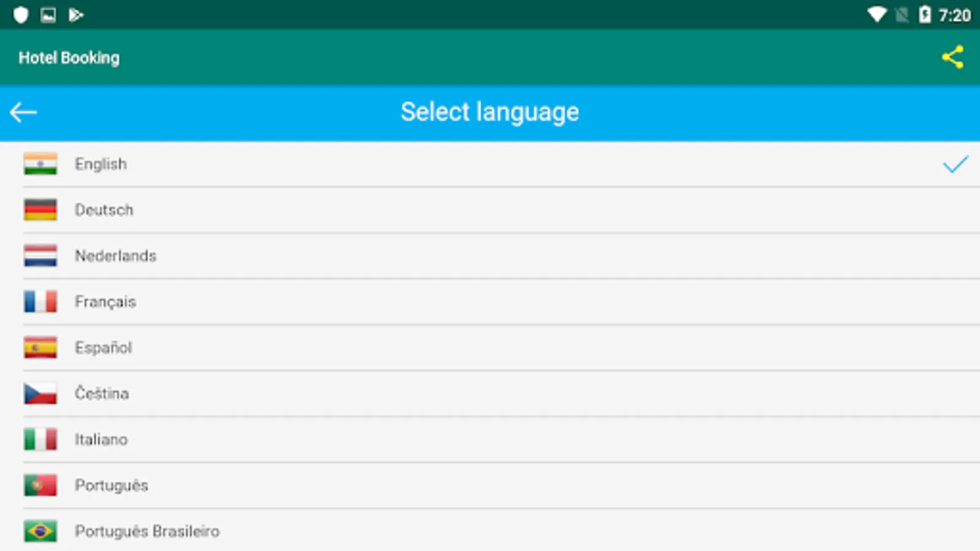
Task: Tap the German flag icon
Action: 40,210
